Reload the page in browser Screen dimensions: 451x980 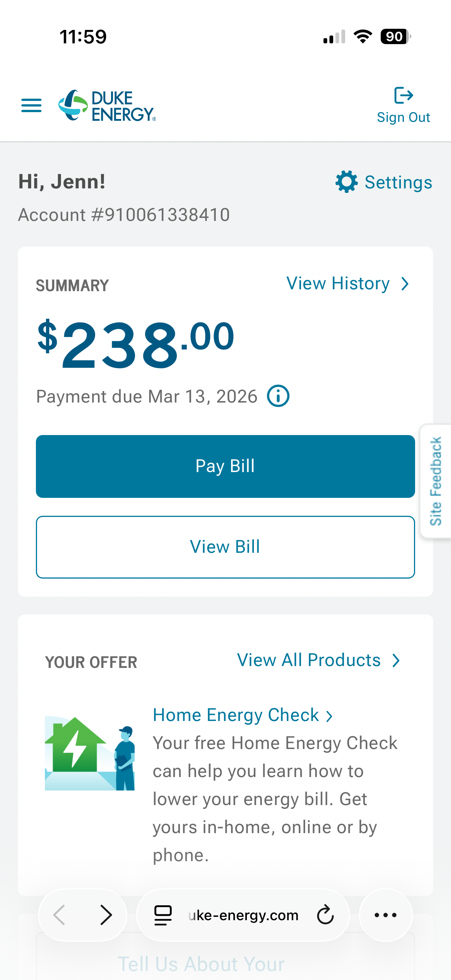(325, 915)
